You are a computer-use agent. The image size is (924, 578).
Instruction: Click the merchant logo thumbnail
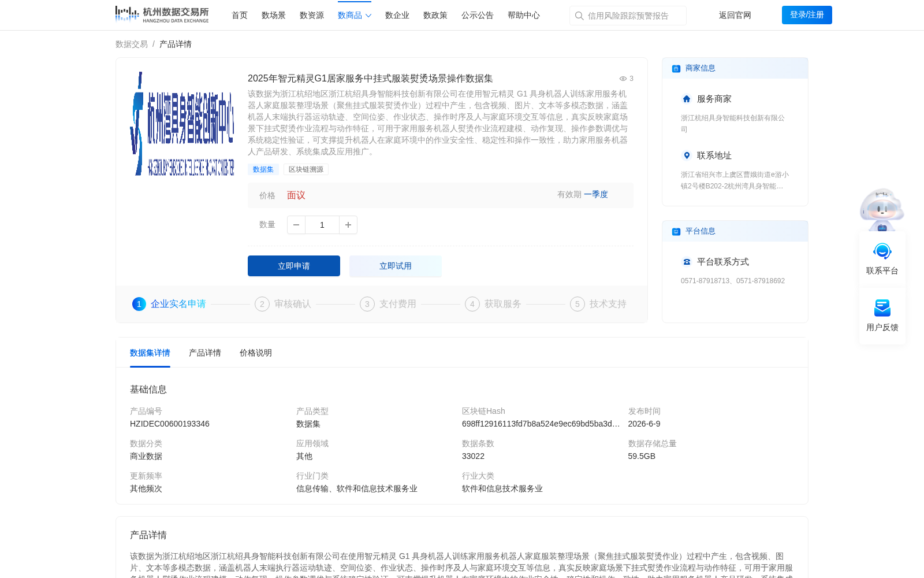click(182, 124)
